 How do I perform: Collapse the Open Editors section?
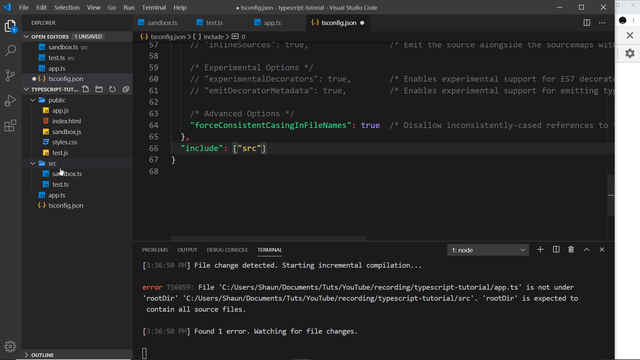27,37
